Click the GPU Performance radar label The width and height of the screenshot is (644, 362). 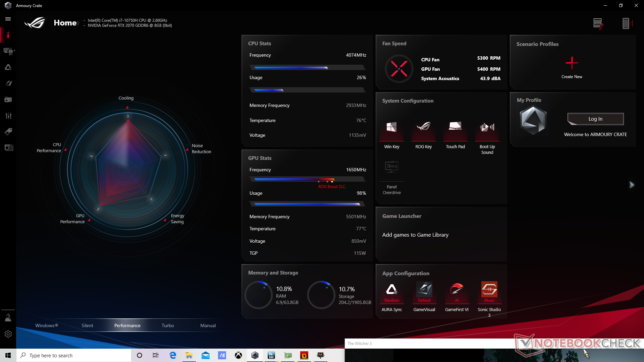click(72, 219)
